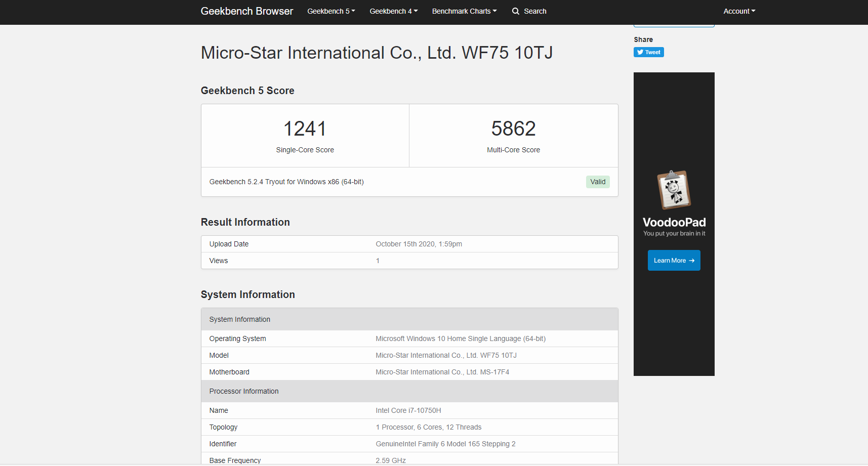The height and width of the screenshot is (466, 868).
Task: Click the Name row label
Action: coord(219,410)
